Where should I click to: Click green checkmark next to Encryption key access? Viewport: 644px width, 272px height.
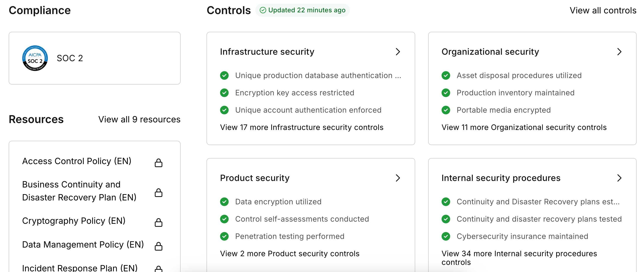tap(224, 93)
